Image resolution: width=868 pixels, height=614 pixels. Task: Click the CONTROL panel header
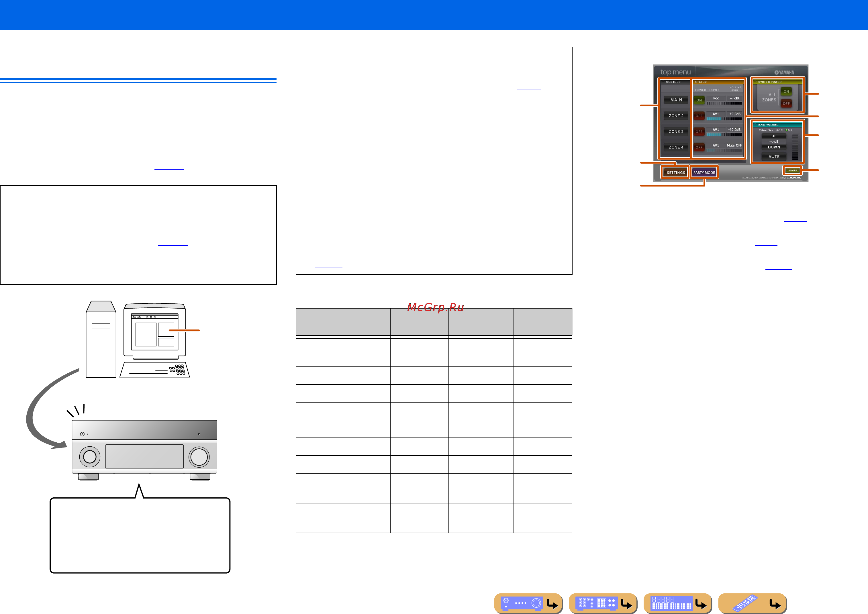[x=675, y=82]
